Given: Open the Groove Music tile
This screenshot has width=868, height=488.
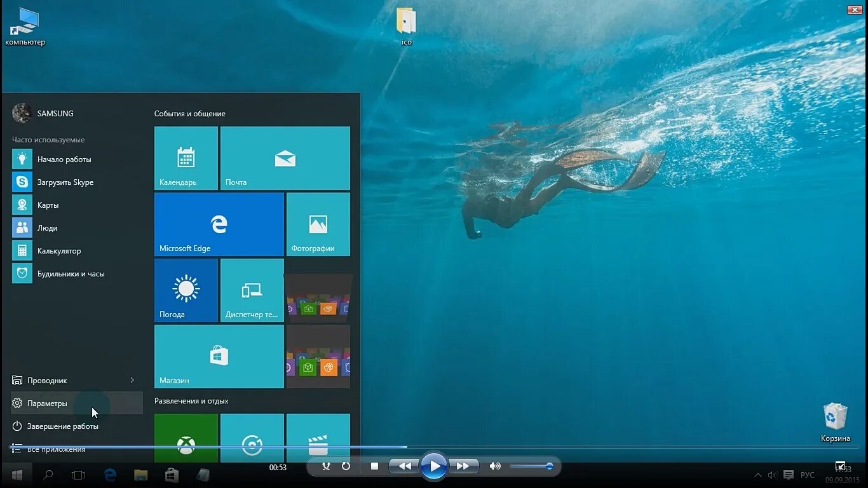Looking at the screenshot, I should 252,438.
